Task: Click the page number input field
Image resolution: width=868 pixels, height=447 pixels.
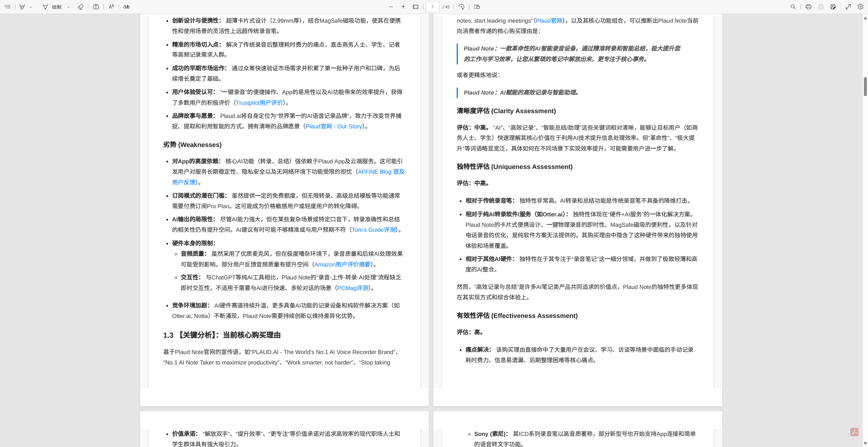Action: 432,7
